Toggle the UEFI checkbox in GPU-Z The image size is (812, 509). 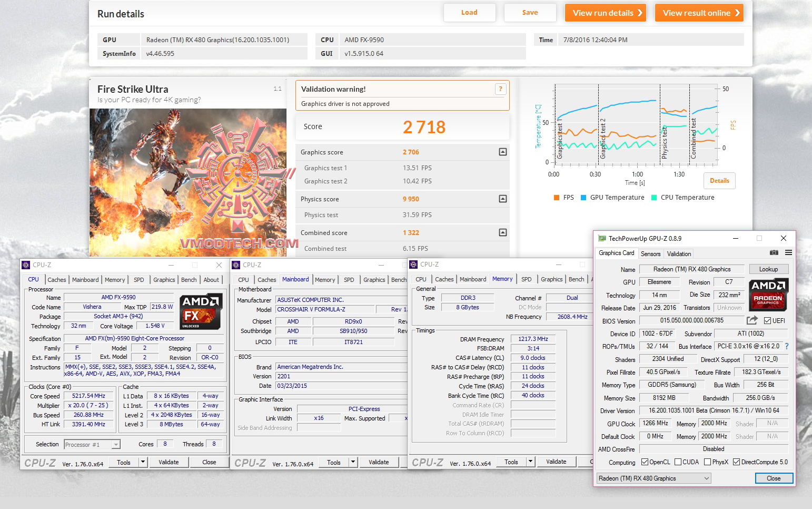tap(768, 320)
